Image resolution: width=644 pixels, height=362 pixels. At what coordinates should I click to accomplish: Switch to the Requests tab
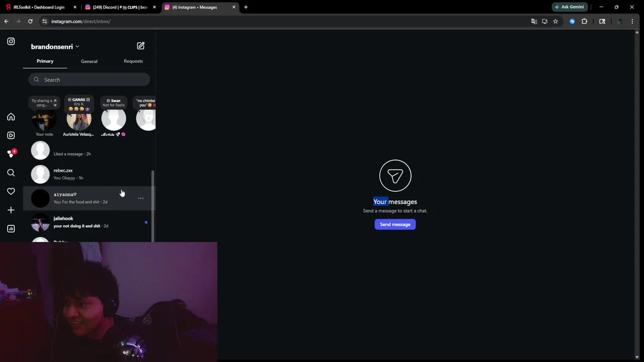click(x=133, y=61)
